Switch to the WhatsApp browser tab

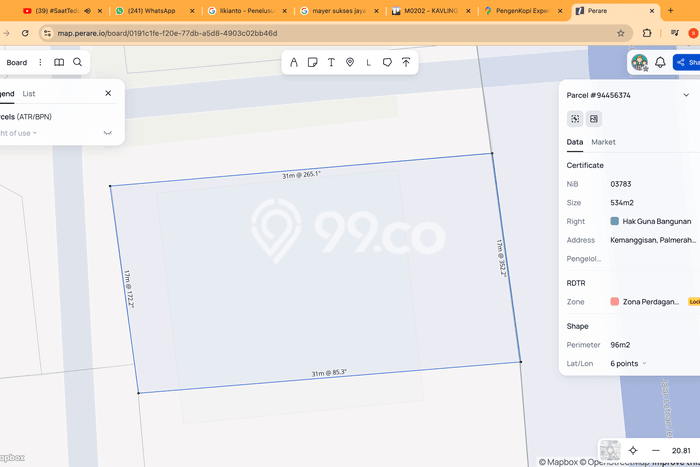[x=153, y=11]
